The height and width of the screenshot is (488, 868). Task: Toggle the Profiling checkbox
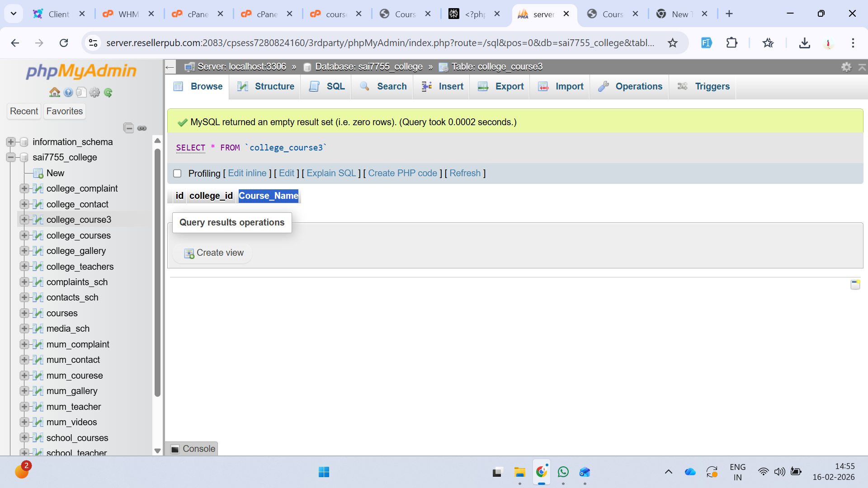(177, 174)
